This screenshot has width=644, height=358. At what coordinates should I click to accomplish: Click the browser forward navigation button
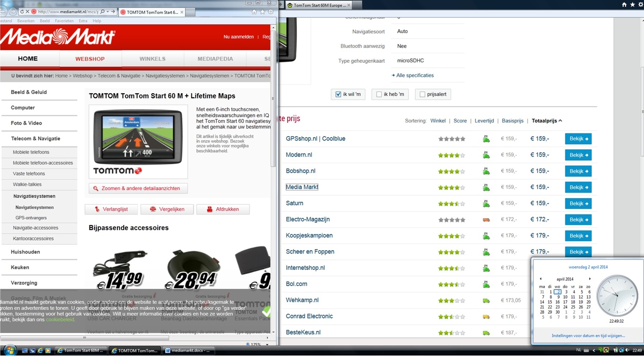click(13, 12)
